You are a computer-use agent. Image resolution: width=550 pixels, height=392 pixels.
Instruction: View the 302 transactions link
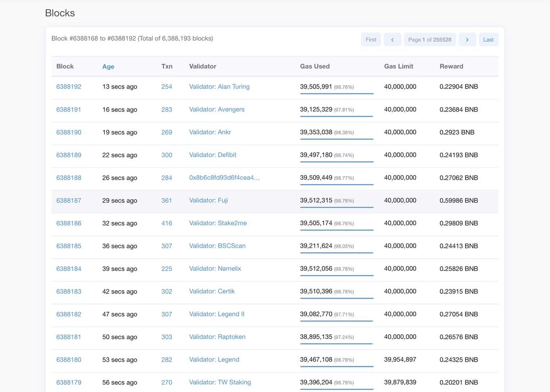167,292
